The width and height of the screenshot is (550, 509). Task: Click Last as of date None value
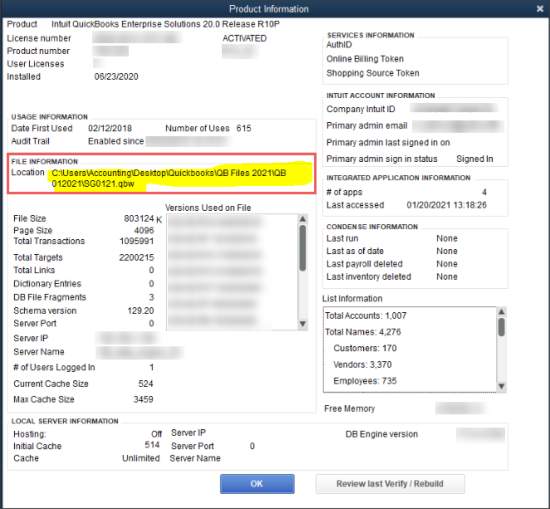pyautogui.click(x=447, y=251)
